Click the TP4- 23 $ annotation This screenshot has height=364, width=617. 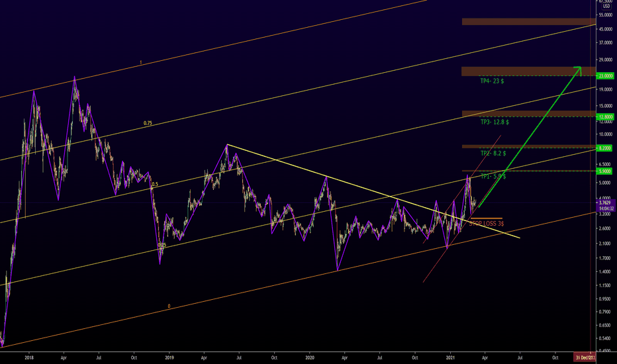(x=492, y=81)
